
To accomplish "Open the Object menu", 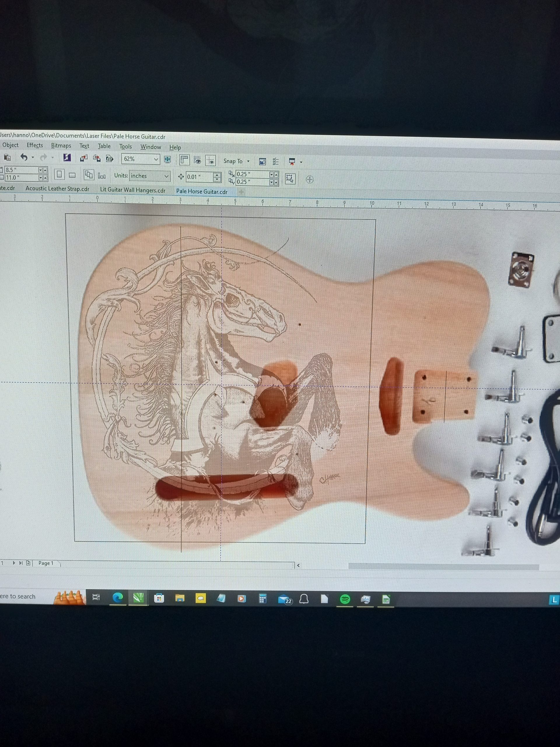I will tap(10, 145).
